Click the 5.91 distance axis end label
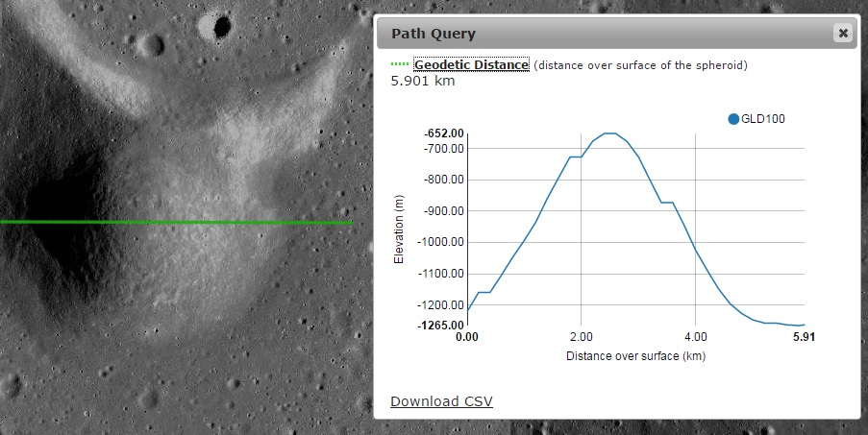Image resolution: width=868 pixels, height=435 pixels. pos(803,338)
